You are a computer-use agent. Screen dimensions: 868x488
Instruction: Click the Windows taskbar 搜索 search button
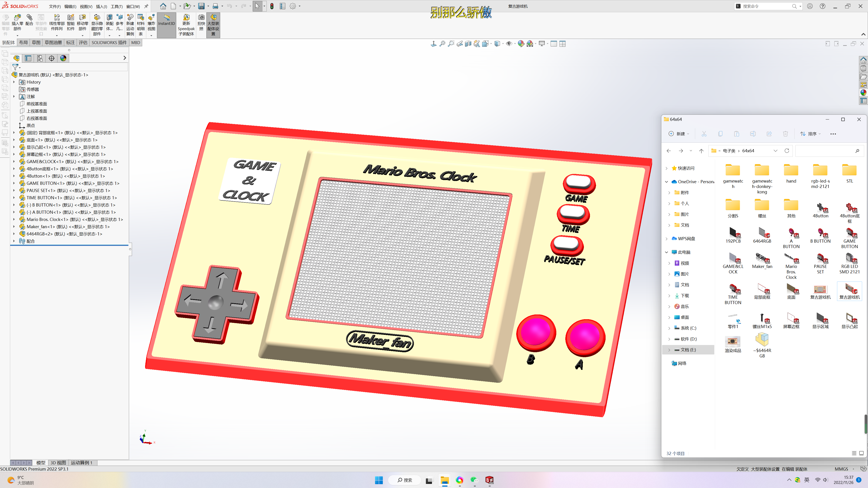pos(405,480)
